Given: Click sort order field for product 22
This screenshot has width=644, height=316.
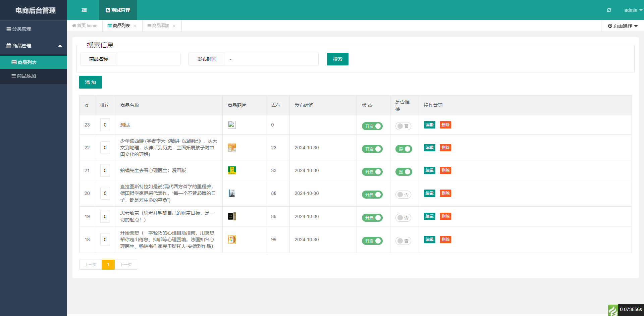Looking at the screenshot, I should click(105, 148).
